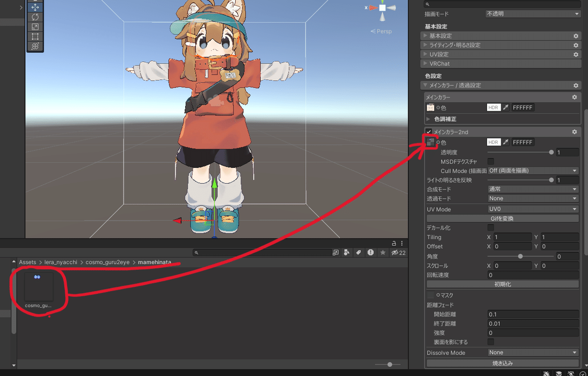This screenshot has width=588, height=376.
Task: Open the 透過モード dropdown
Action: (x=533, y=198)
